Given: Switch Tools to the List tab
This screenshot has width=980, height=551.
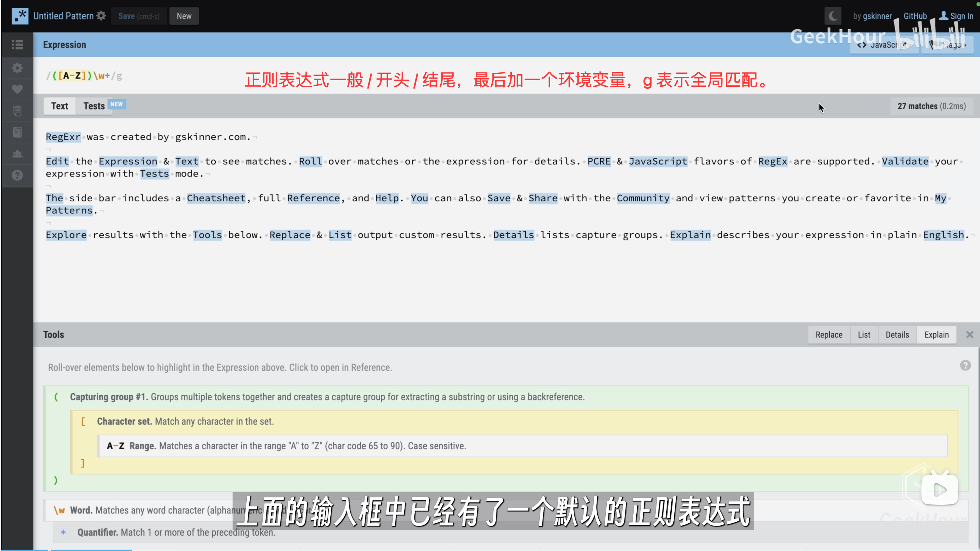Looking at the screenshot, I should pyautogui.click(x=864, y=335).
